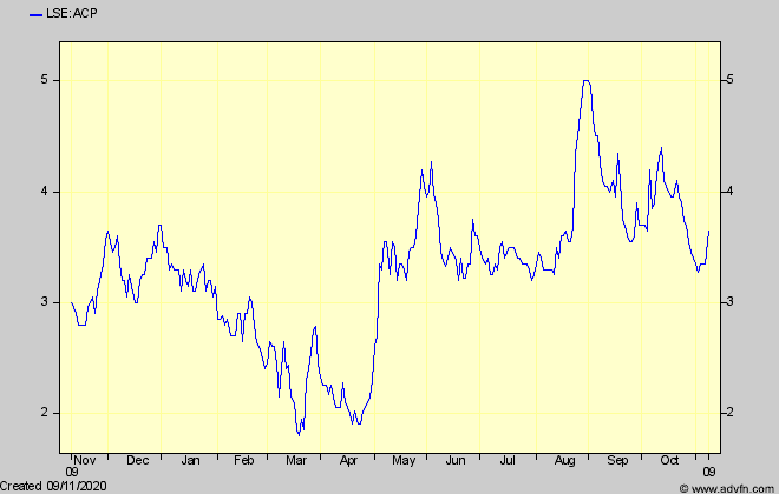Select the Nov label on the time axis
This screenshot has width=779, height=494.
(87, 461)
